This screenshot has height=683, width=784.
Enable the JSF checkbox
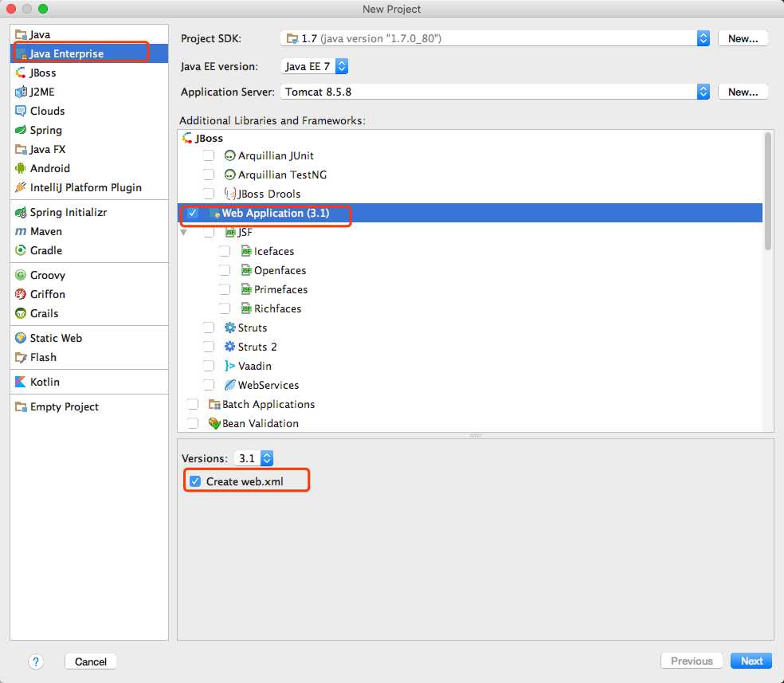(209, 232)
